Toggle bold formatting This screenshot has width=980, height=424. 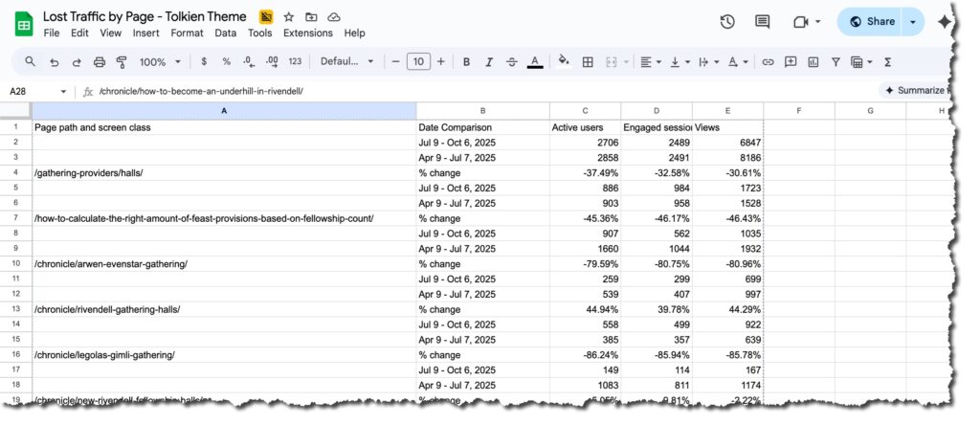(x=466, y=61)
